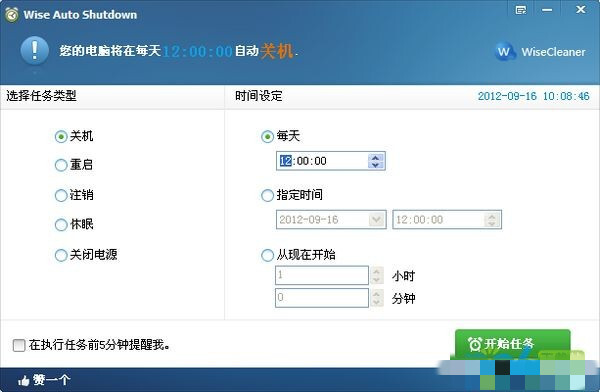Click the 时间设定 section header
Viewport: 600px width, 392px height.
259,96
